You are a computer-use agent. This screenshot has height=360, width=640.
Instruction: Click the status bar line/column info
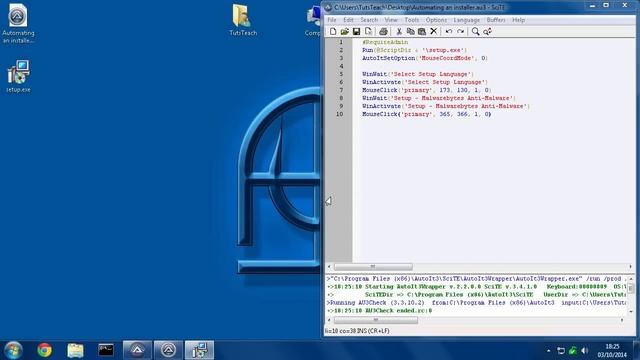tap(357, 331)
